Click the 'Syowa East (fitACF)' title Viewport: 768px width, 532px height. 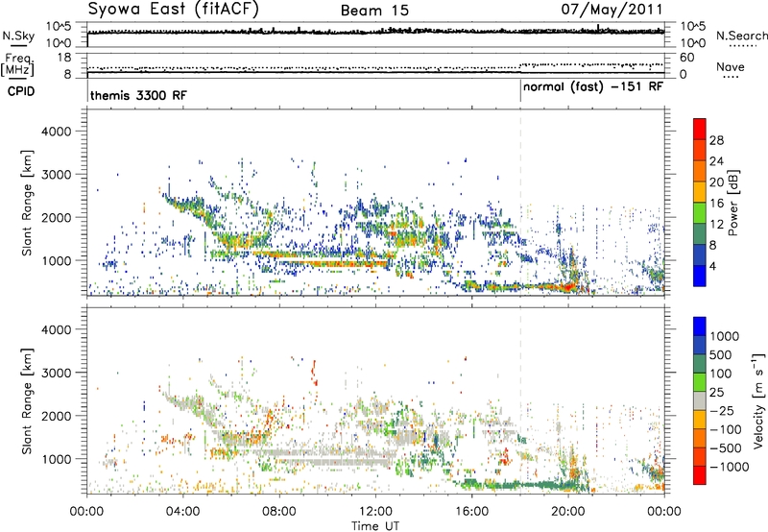click(x=174, y=9)
